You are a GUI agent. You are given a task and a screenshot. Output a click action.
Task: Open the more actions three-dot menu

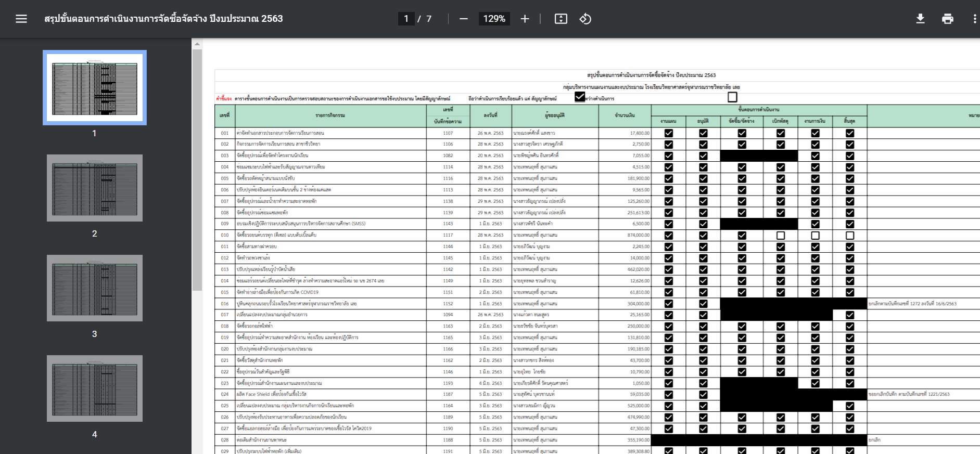(x=974, y=19)
